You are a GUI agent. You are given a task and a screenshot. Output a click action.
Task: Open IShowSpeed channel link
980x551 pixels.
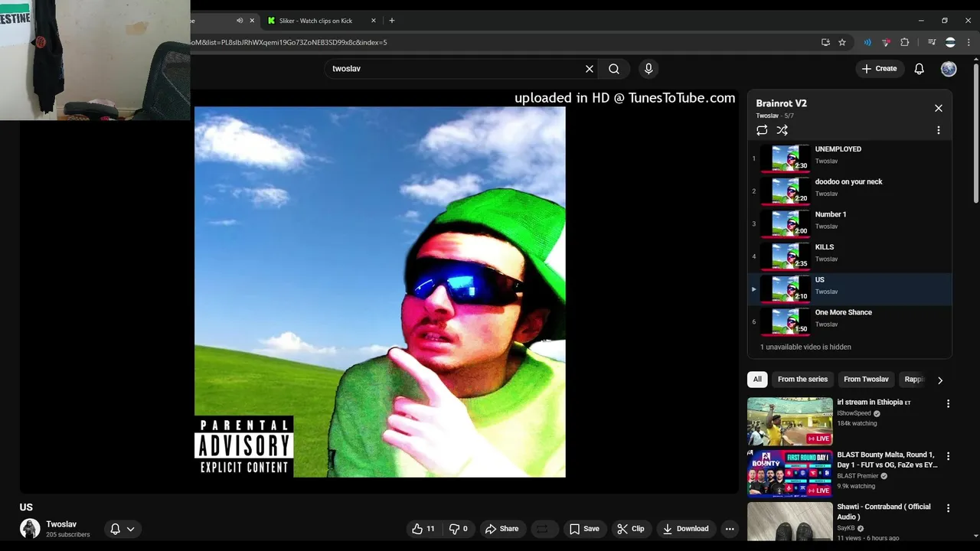[854, 413]
